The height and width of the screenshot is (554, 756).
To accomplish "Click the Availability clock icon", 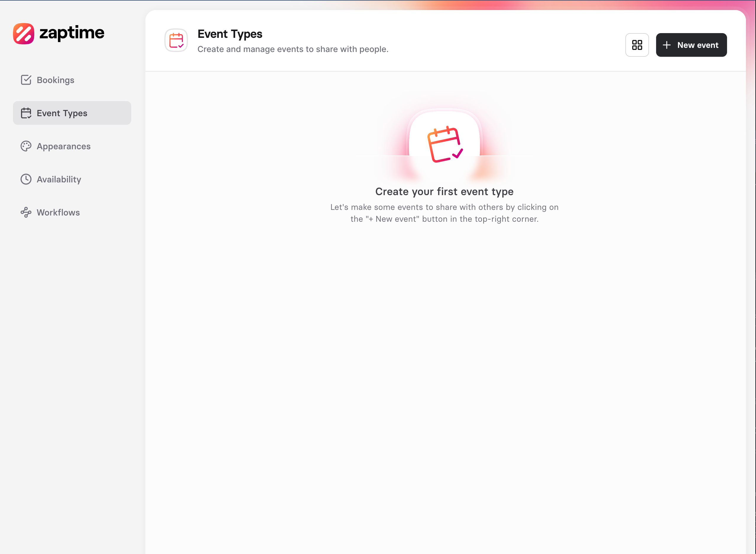I will pyautogui.click(x=26, y=179).
